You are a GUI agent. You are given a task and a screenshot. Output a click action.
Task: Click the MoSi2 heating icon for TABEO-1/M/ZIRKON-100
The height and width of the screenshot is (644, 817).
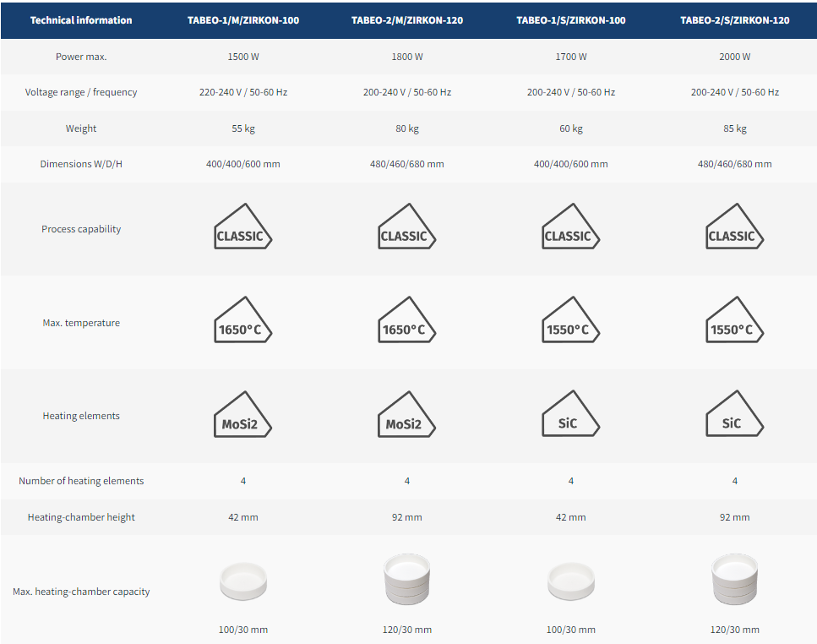(242, 414)
